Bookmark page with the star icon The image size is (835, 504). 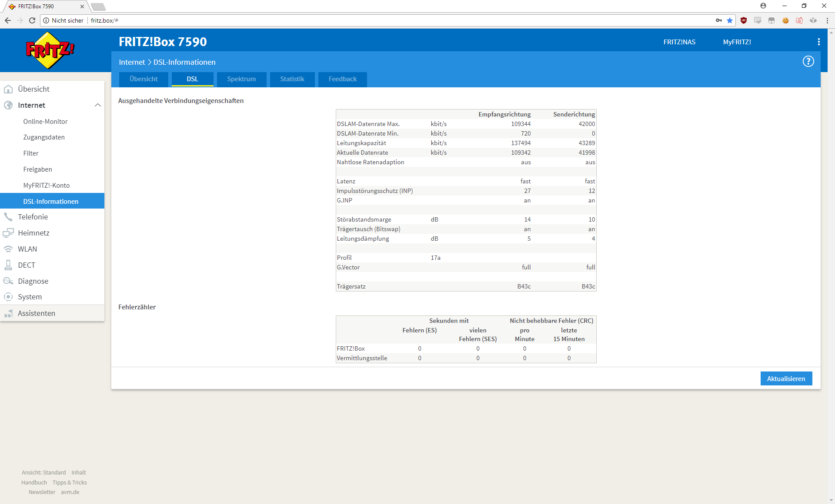click(730, 20)
